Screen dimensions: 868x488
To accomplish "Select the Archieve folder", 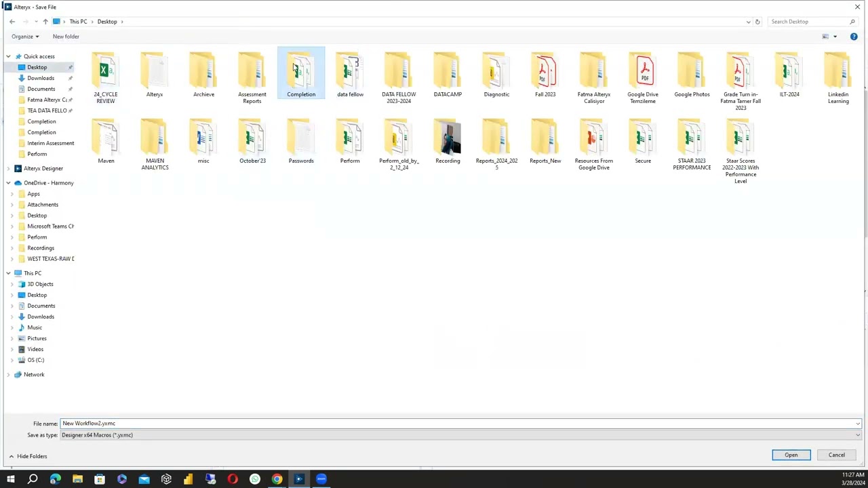I will [x=203, y=75].
